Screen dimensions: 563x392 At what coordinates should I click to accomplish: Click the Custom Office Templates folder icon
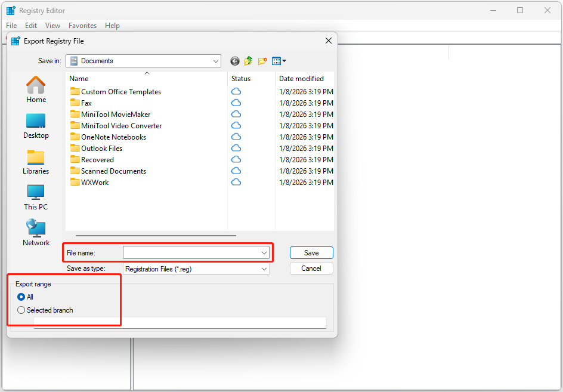(75, 91)
